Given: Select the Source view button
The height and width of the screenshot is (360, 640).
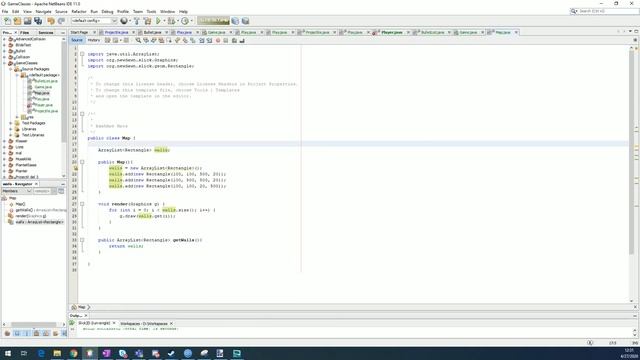Looking at the screenshot, I should pyautogui.click(x=77, y=40).
